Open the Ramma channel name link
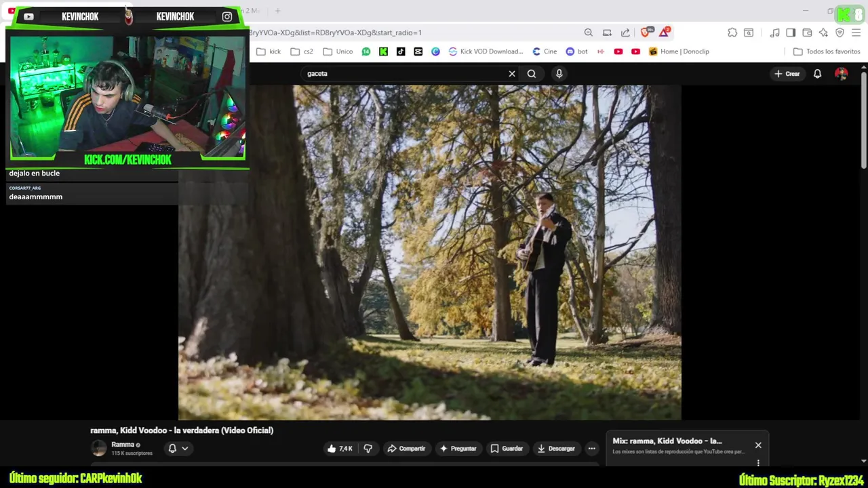The width and height of the screenshot is (868, 488). pyautogui.click(x=123, y=445)
